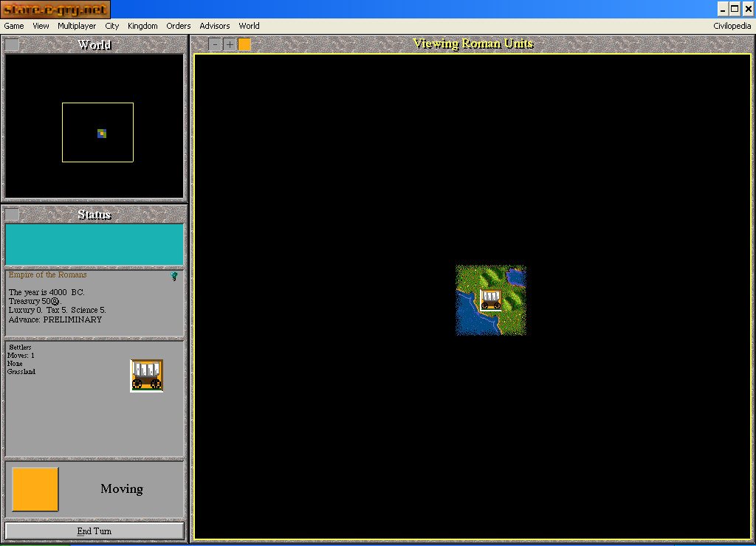Click the 'Grassland' terrain text
Viewport: 756px width, 546px height.
[21, 372]
